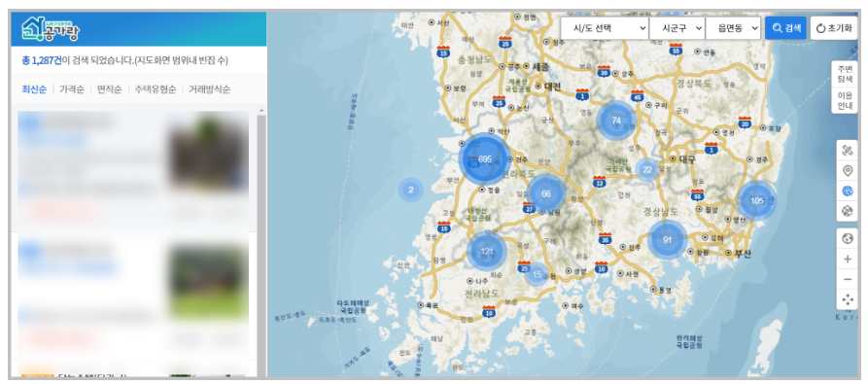This screenshot has width=868, height=384.
Task: Click the 초기화 reset button
Action: [x=834, y=28]
